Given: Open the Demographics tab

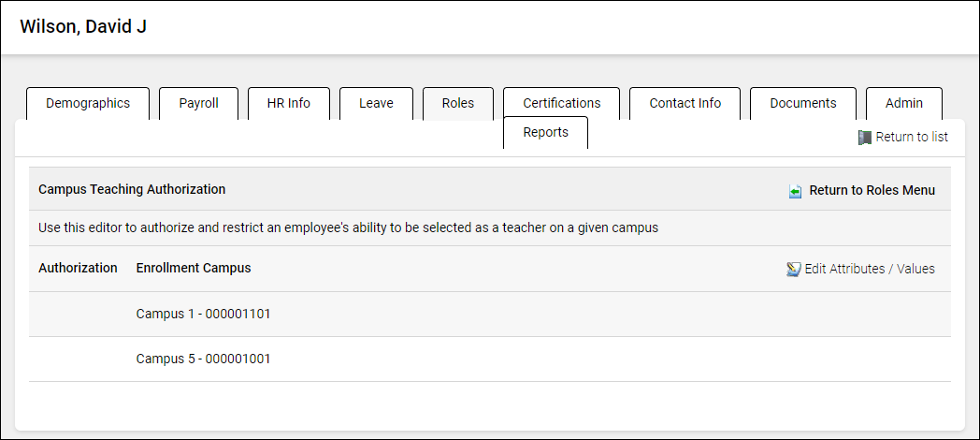Looking at the screenshot, I should (88, 103).
